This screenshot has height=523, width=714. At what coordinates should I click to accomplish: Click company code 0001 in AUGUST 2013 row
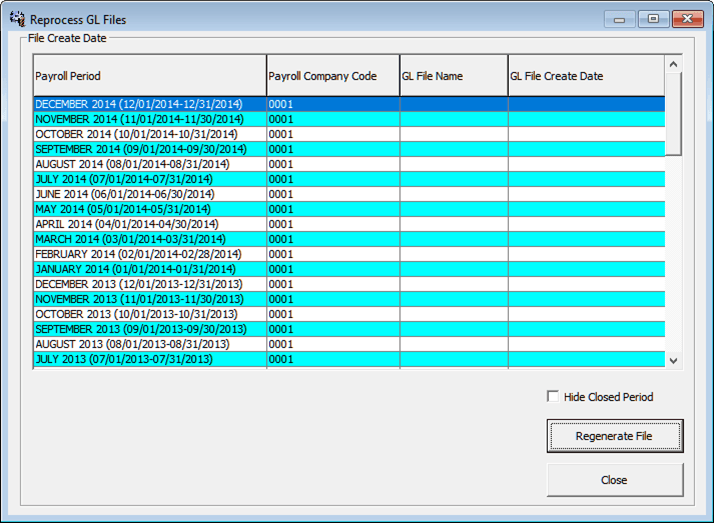click(333, 345)
